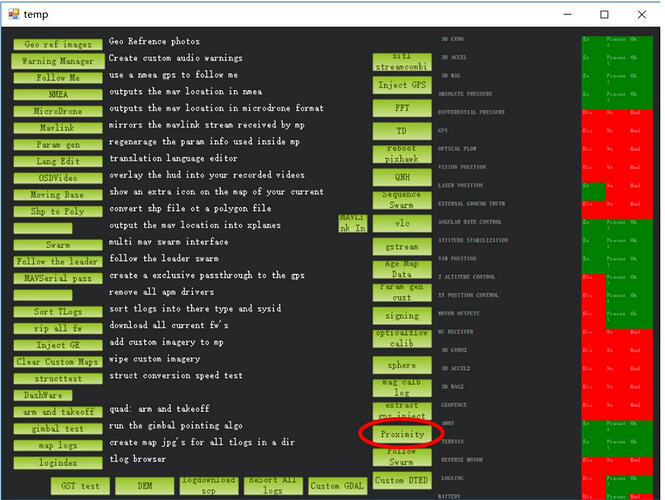Click Param gen cust

click(x=402, y=293)
